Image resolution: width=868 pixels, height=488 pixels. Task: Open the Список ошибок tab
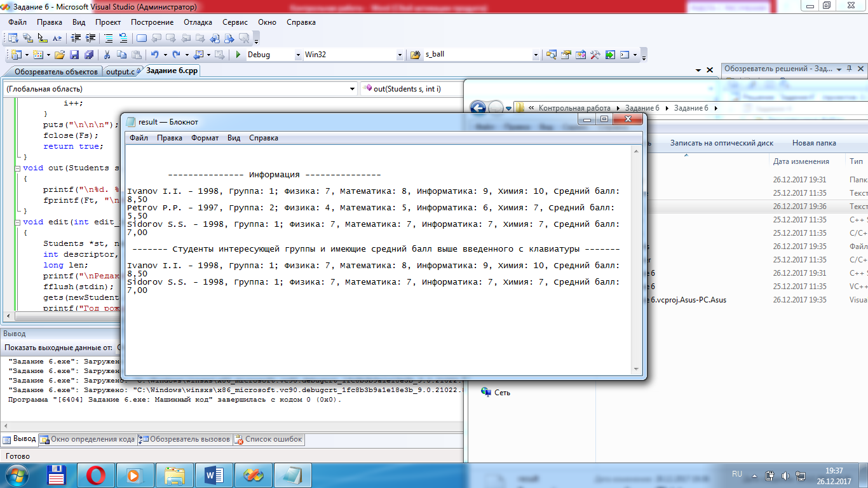(x=268, y=439)
